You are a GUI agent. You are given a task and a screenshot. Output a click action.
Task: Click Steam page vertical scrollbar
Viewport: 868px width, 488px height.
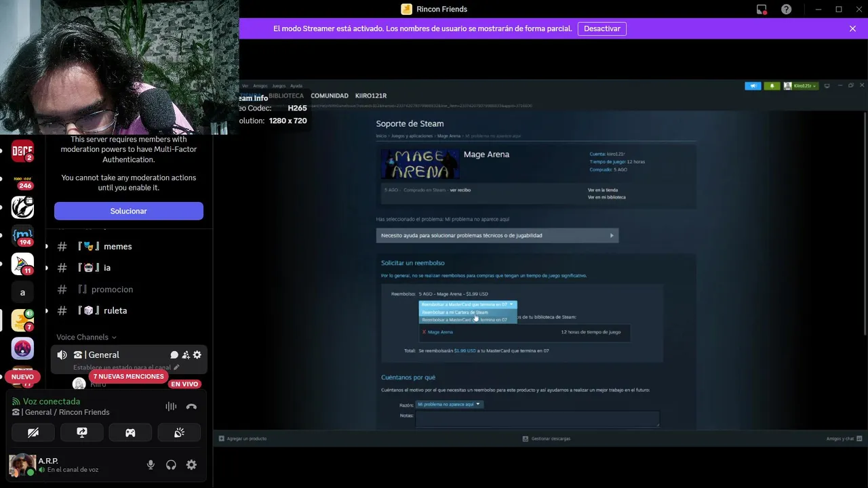tap(864, 224)
